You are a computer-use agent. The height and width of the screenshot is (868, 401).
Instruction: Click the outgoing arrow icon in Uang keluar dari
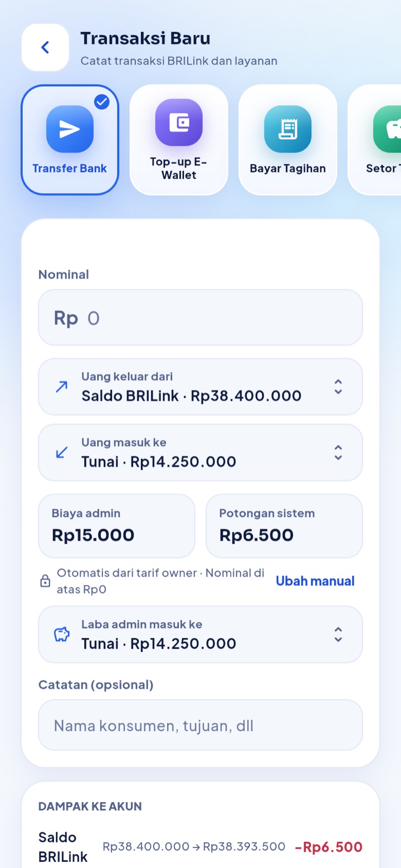tap(61, 387)
